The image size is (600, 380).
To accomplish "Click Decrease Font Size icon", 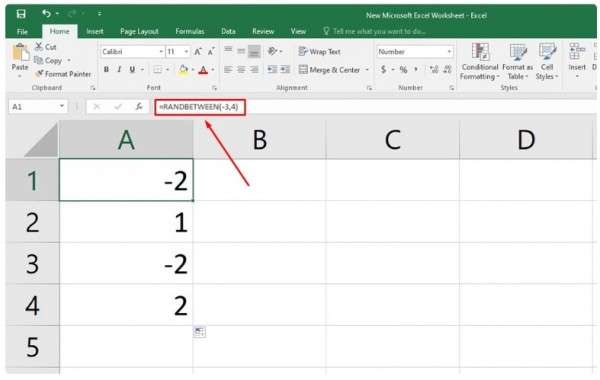I will (211, 52).
